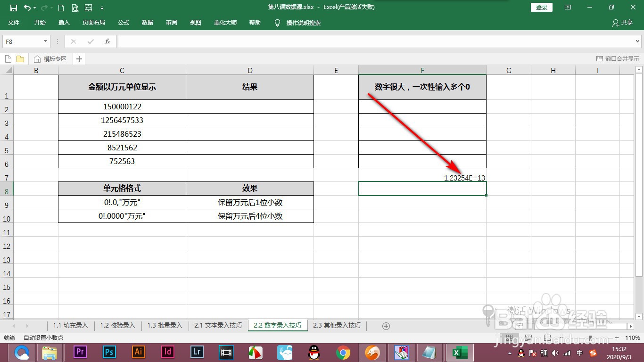Open the Undo history dropdown arrow

(x=34, y=8)
